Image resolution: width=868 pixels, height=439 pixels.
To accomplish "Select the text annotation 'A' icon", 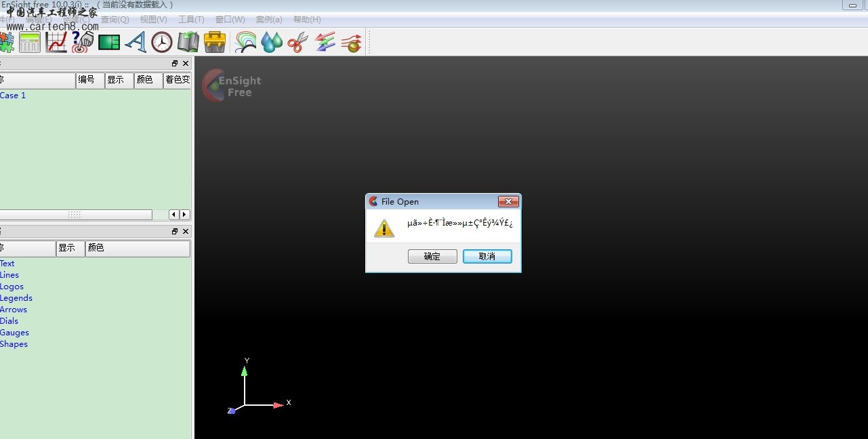I will click(136, 43).
